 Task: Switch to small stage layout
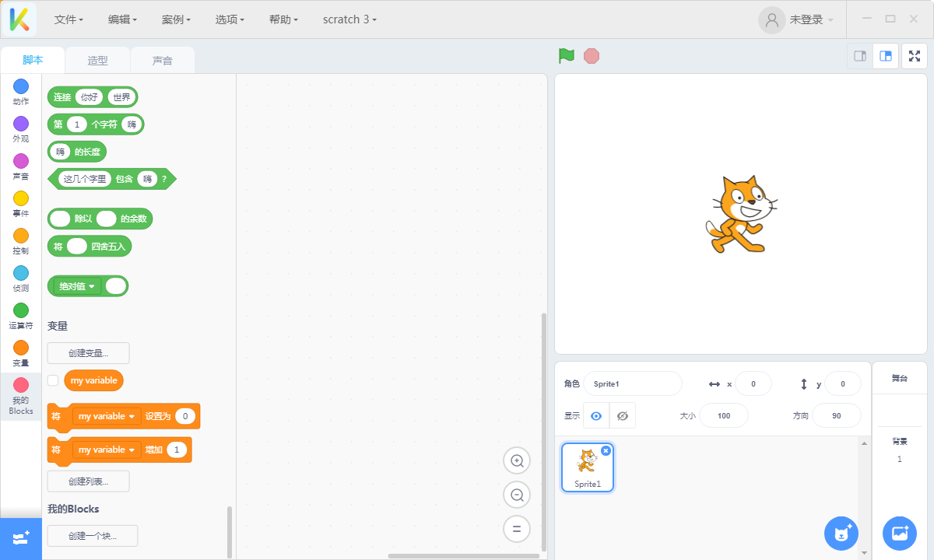click(860, 56)
